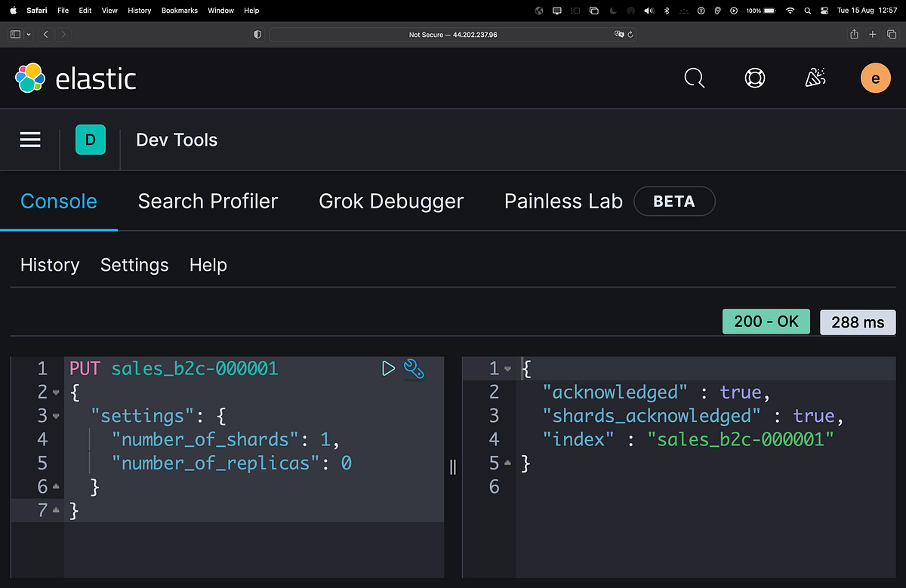Click the privacy shield icon
906x588 pixels.
tap(257, 34)
